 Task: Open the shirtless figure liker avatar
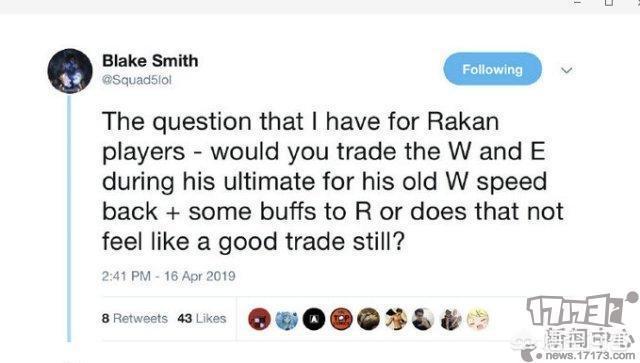[396, 319]
